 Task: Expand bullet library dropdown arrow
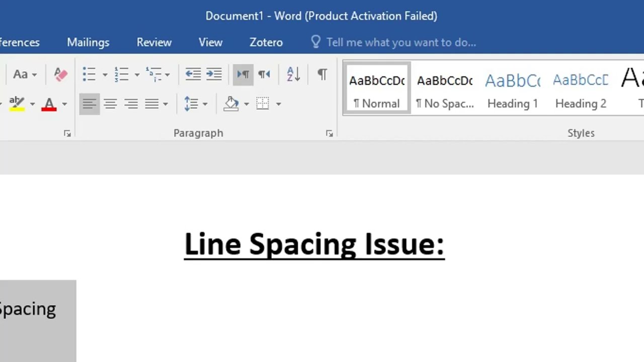pyautogui.click(x=105, y=75)
